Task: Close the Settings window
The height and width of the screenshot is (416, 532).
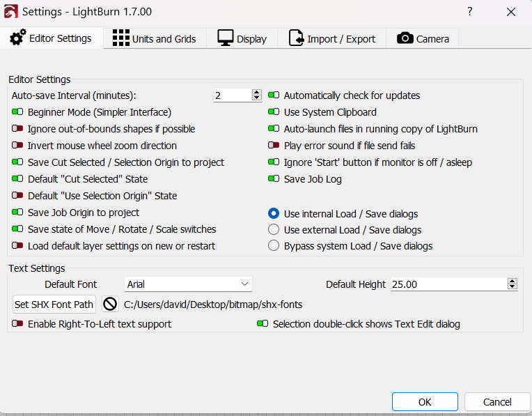Action: [511, 12]
